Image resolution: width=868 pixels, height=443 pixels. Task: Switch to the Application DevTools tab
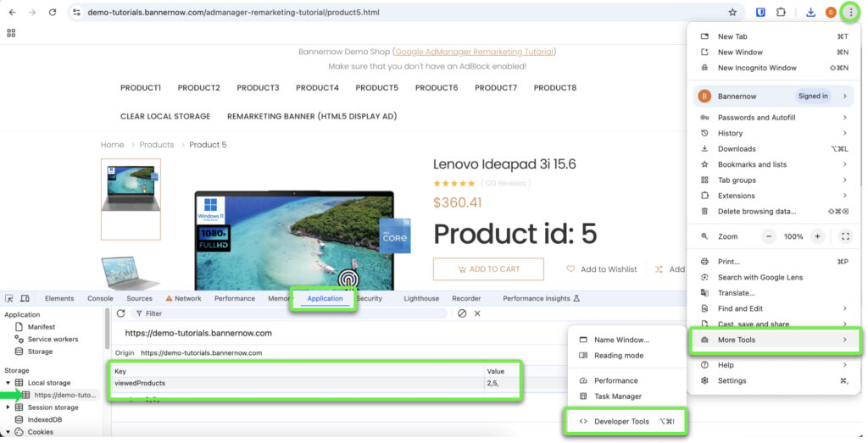[x=325, y=299]
